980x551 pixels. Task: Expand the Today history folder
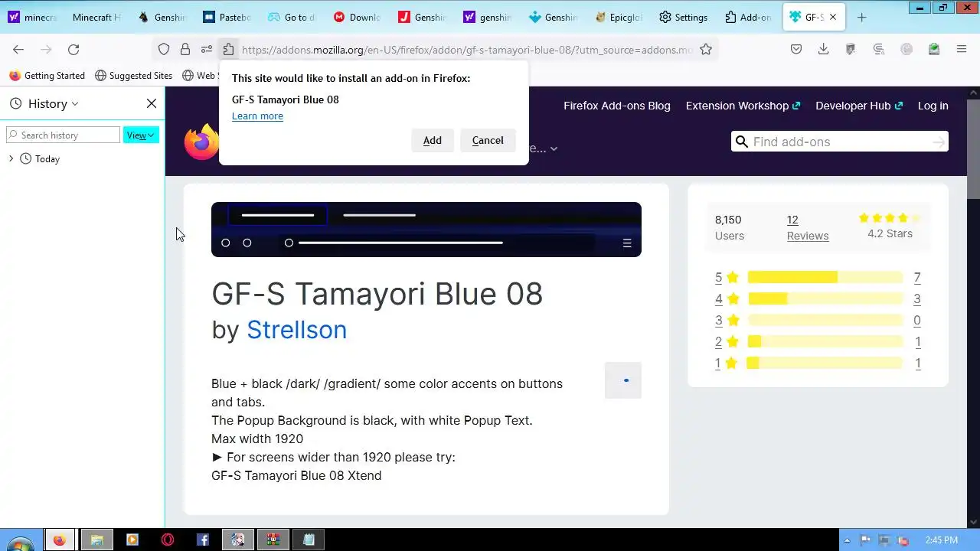point(11,158)
